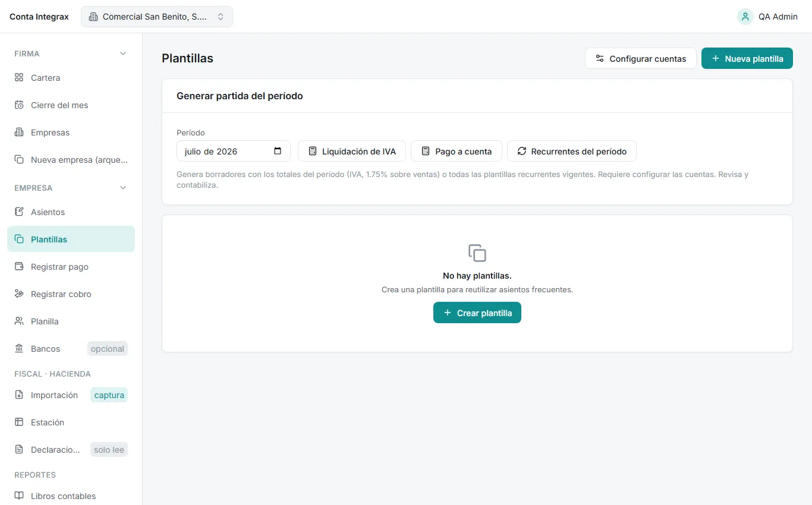812x505 pixels.
Task: Click the Declaraciones document icon
Action: coord(19,450)
